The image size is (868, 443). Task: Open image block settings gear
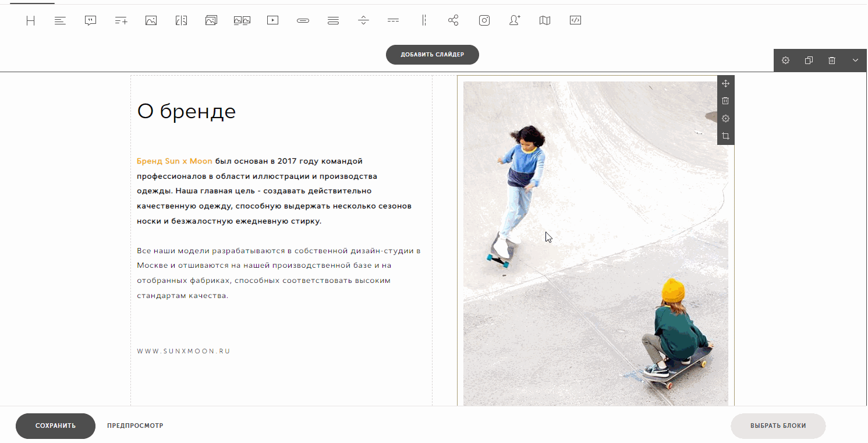(x=725, y=119)
